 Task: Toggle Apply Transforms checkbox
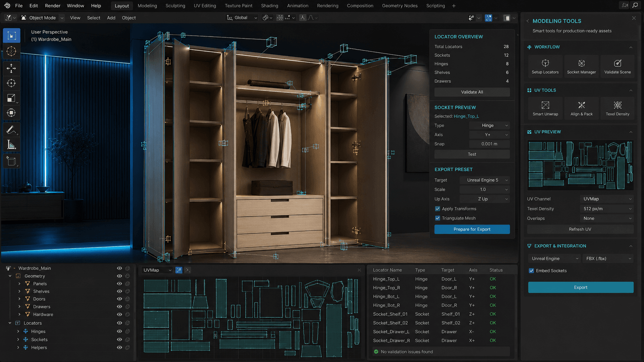(x=438, y=209)
